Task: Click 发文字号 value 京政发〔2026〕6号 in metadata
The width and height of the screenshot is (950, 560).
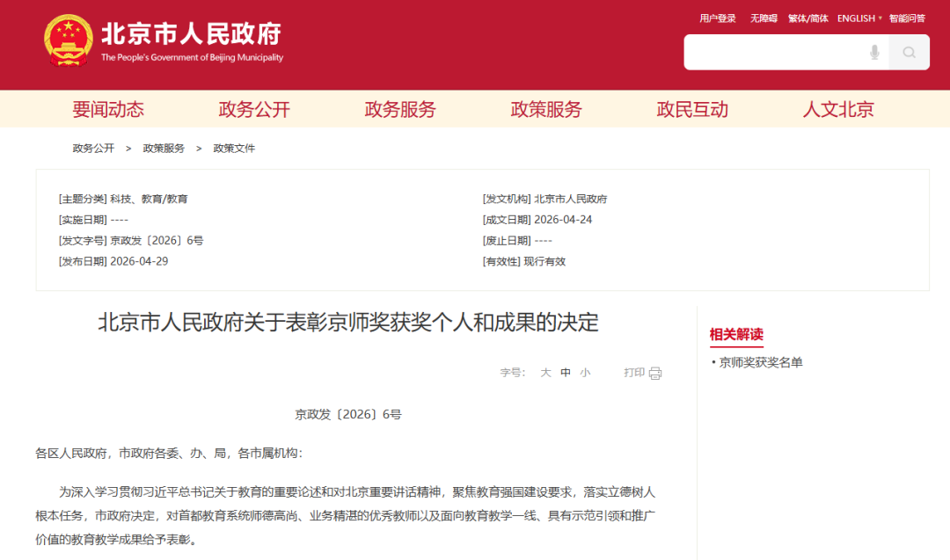Action: pyautogui.click(x=157, y=241)
